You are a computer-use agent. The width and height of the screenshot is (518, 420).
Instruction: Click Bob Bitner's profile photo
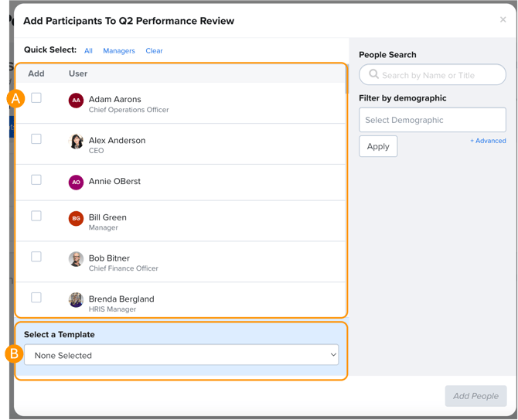coord(76,259)
